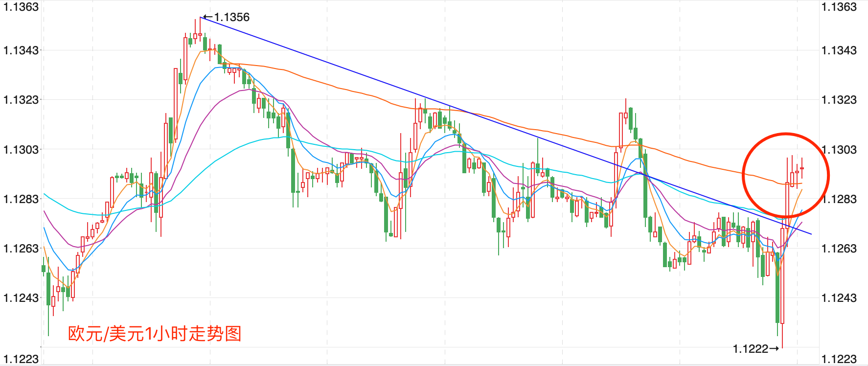The width and height of the screenshot is (868, 366).
Task: Click 1.1343 on the left price axis
Action: [x=21, y=50]
